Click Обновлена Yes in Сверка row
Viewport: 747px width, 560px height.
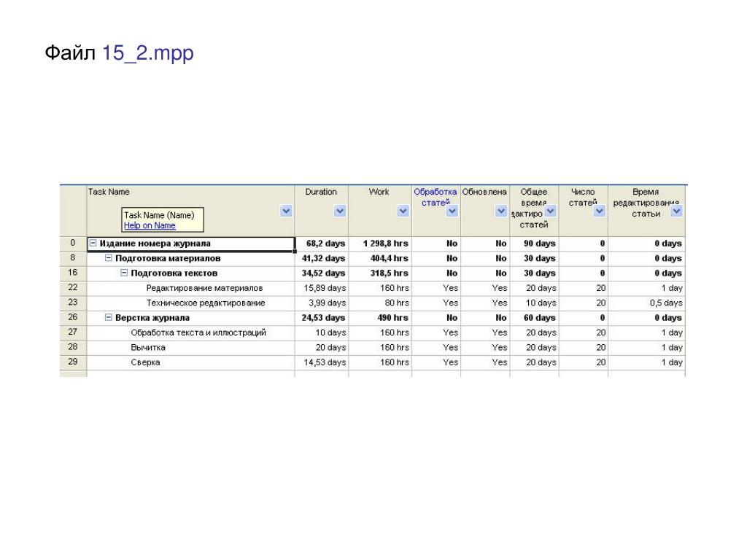[x=485, y=362]
